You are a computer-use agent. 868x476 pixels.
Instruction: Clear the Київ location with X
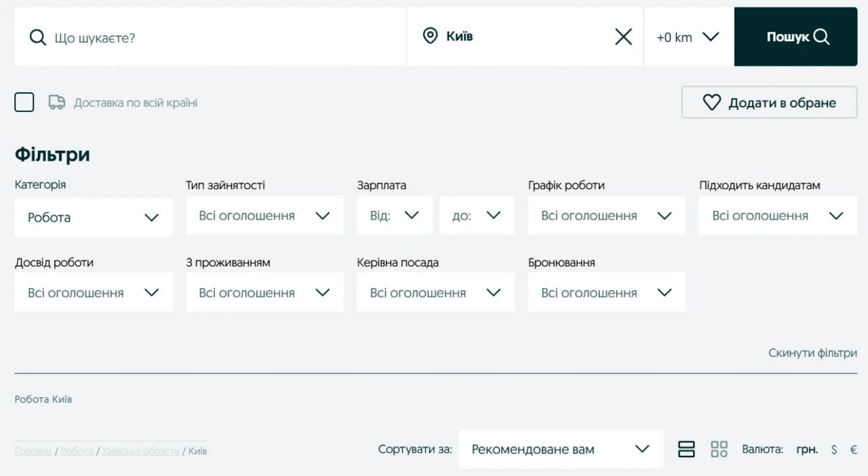[623, 37]
